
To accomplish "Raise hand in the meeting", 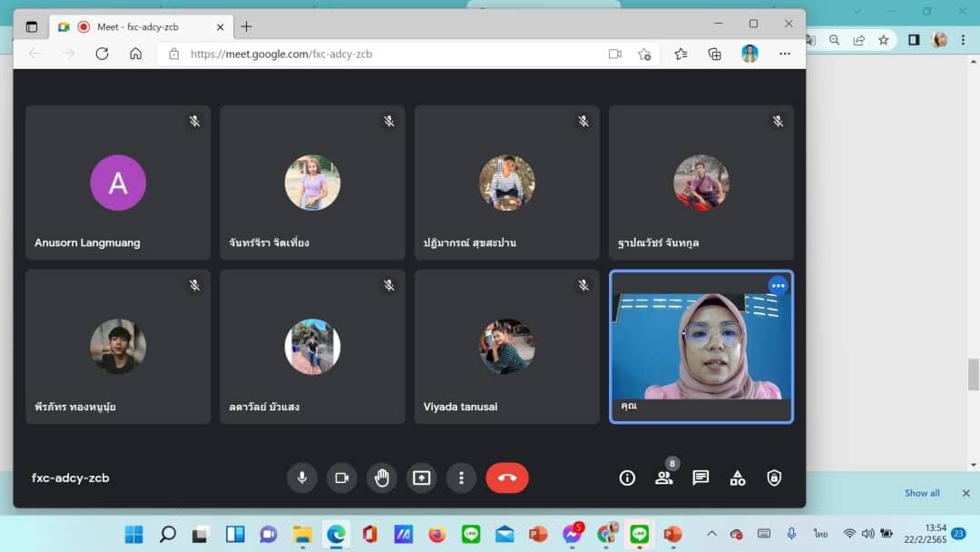I will coord(381,478).
